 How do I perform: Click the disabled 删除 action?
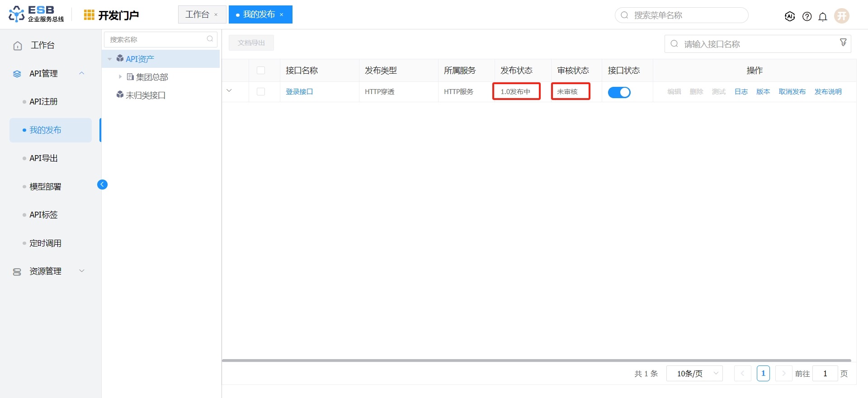tap(697, 91)
